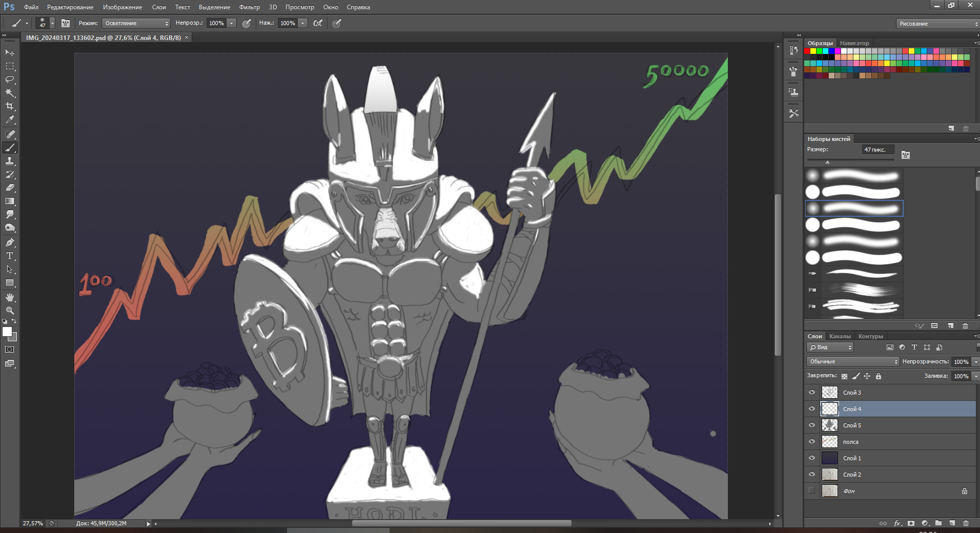Toggle lock all for layer
This screenshot has height=533, width=980.
tap(879, 376)
